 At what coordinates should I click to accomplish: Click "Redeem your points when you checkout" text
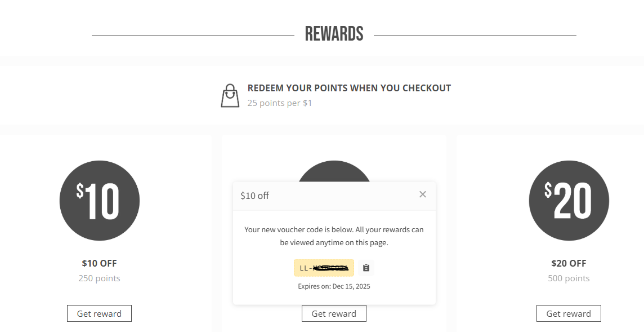click(349, 88)
